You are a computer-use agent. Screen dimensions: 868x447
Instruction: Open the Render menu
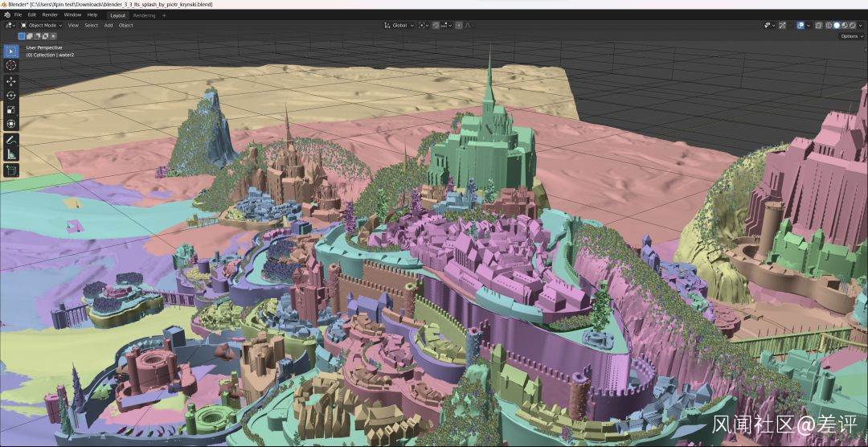(x=49, y=14)
